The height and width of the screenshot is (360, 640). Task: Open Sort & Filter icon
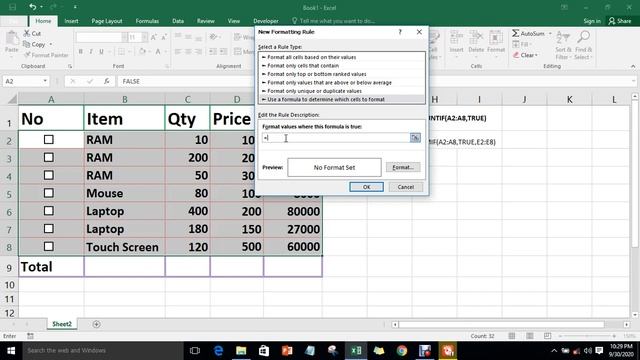point(563,37)
